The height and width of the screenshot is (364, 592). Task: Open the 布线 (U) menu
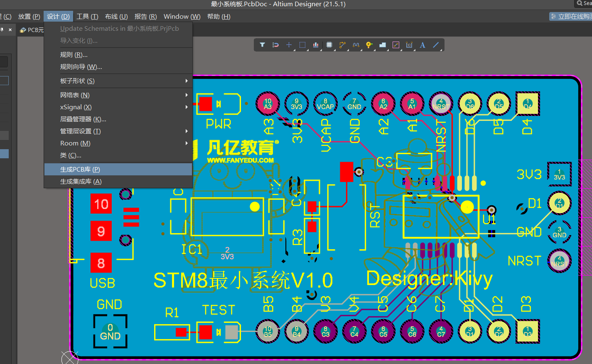point(116,16)
